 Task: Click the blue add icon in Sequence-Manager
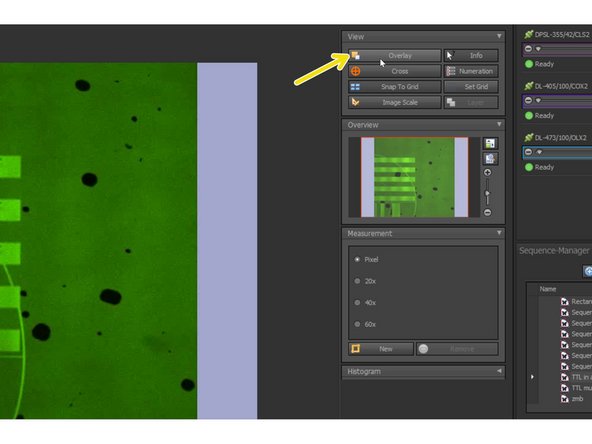point(588,271)
